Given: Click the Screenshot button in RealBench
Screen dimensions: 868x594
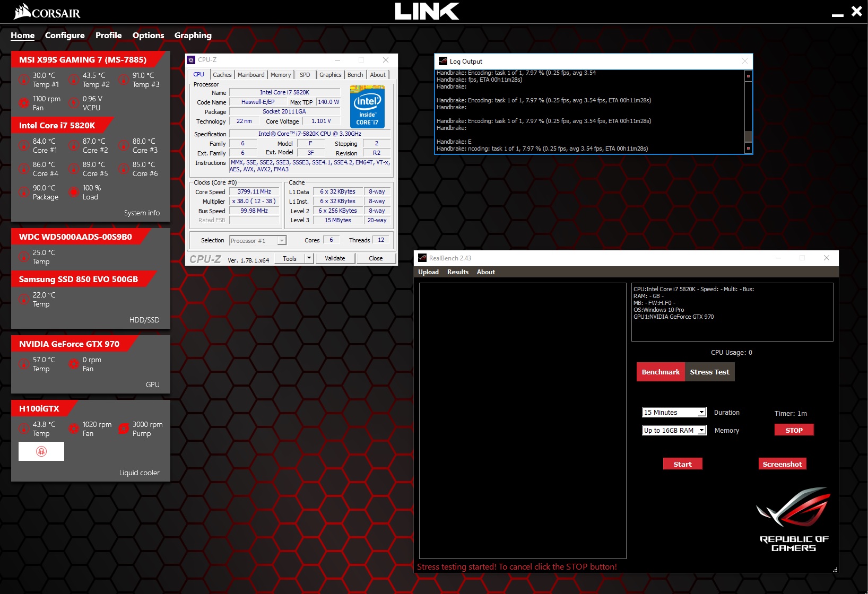Looking at the screenshot, I should pos(782,464).
